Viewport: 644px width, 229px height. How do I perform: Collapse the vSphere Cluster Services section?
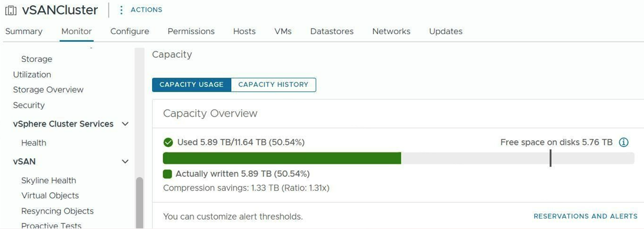[x=125, y=124]
